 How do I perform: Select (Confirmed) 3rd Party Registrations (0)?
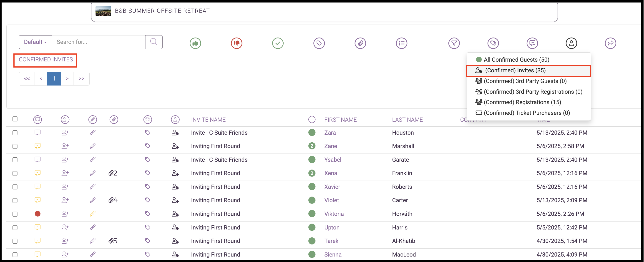pos(528,92)
